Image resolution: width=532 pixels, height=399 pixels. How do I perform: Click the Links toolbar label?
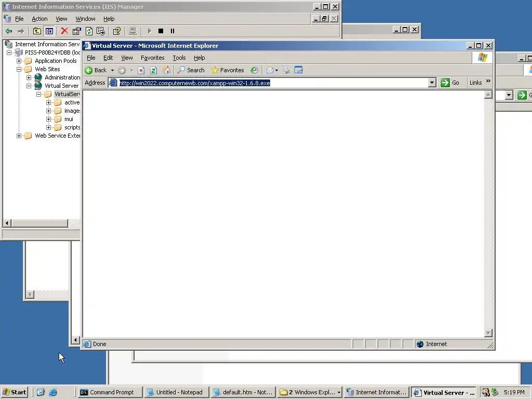[475, 83]
